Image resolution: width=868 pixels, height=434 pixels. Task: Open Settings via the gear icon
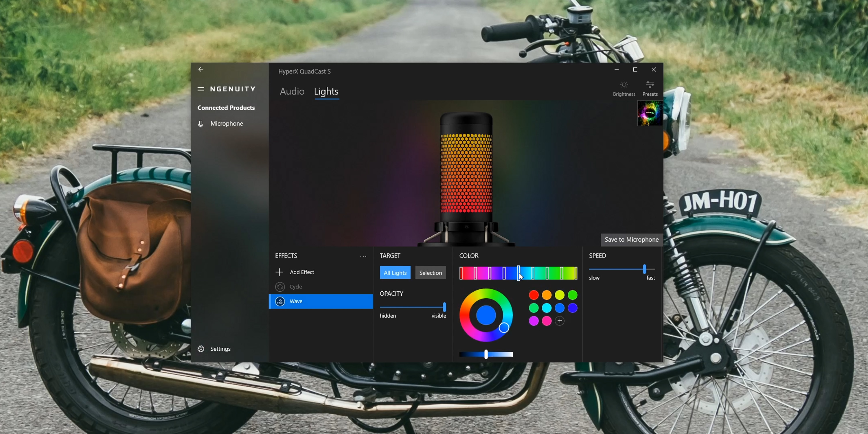[x=201, y=349]
